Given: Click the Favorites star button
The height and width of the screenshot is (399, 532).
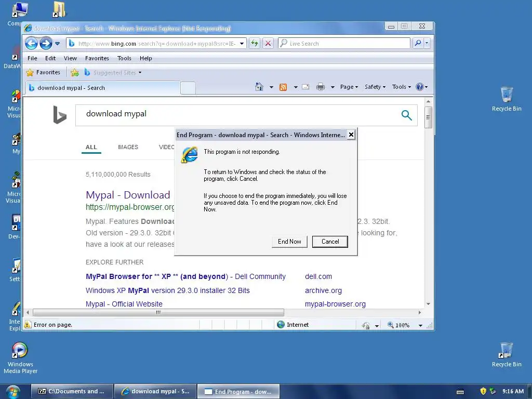Looking at the screenshot, I should click(x=43, y=72).
